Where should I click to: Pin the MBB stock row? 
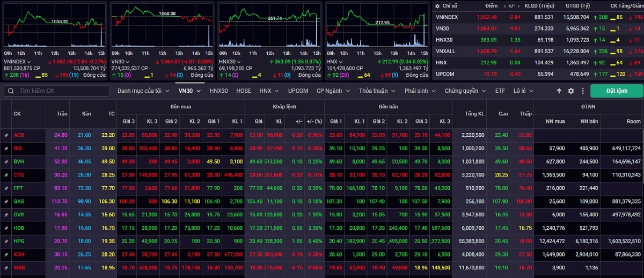6,267
